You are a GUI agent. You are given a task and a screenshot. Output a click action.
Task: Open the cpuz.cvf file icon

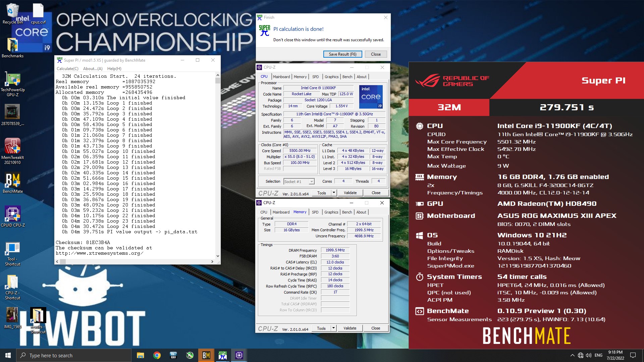38,13
